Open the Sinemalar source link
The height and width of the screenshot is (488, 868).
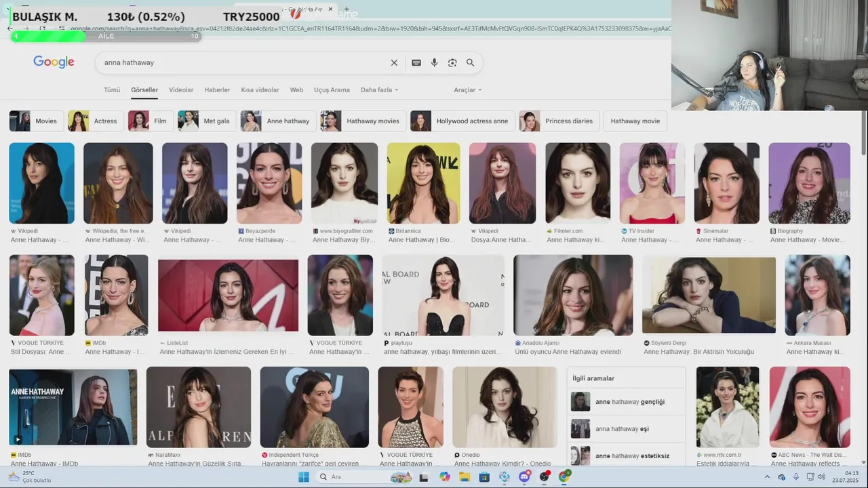(x=715, y=231)
